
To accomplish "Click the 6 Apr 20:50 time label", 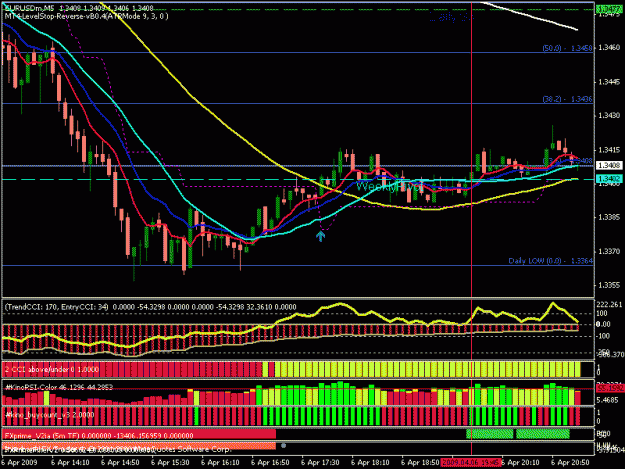I will coord(570,463).
